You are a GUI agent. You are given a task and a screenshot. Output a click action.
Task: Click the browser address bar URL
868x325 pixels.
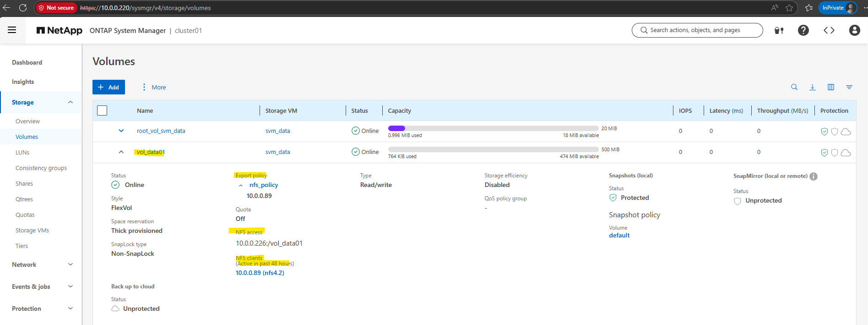(x=146, y=8)
